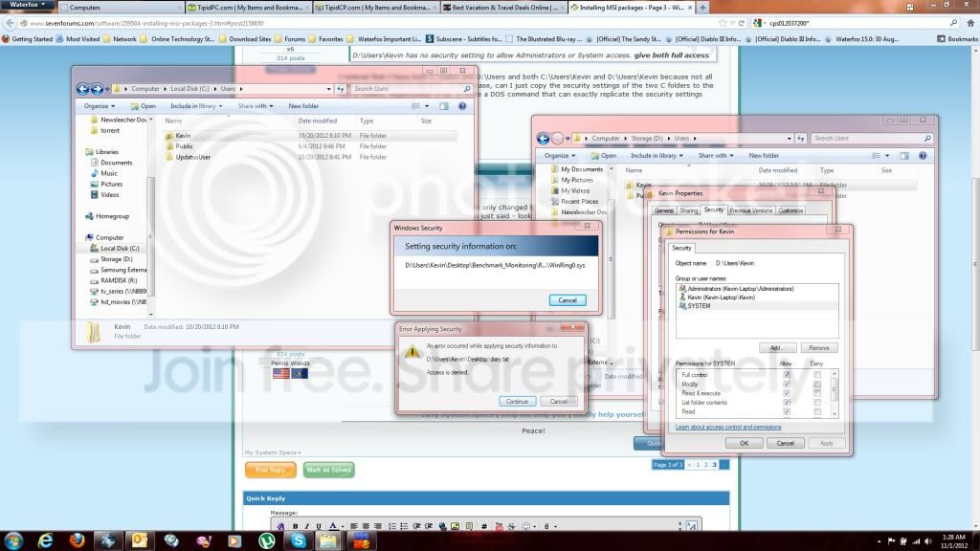The width and height of the screenshot is (980, 551).
Task: Open Skype from the taskbar
Action: pos(299,540)
